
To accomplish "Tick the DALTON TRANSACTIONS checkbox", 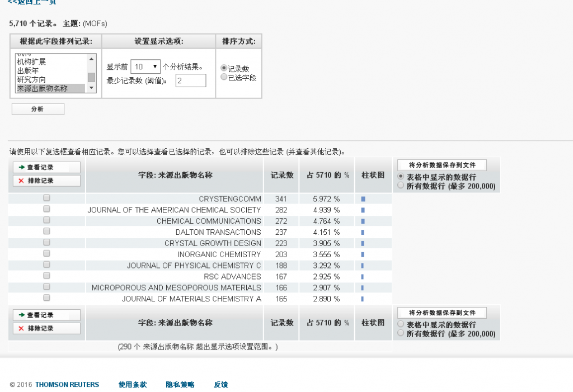I will tap(46, 231).
